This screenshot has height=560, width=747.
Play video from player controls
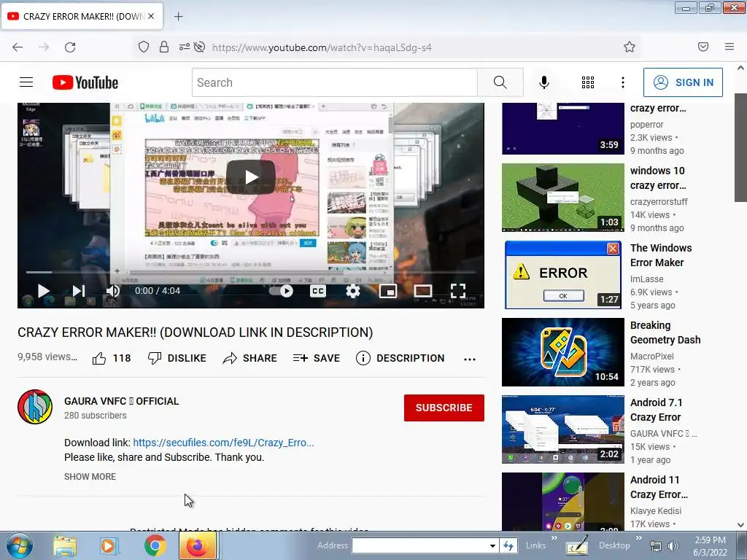[x=43, y=290]
